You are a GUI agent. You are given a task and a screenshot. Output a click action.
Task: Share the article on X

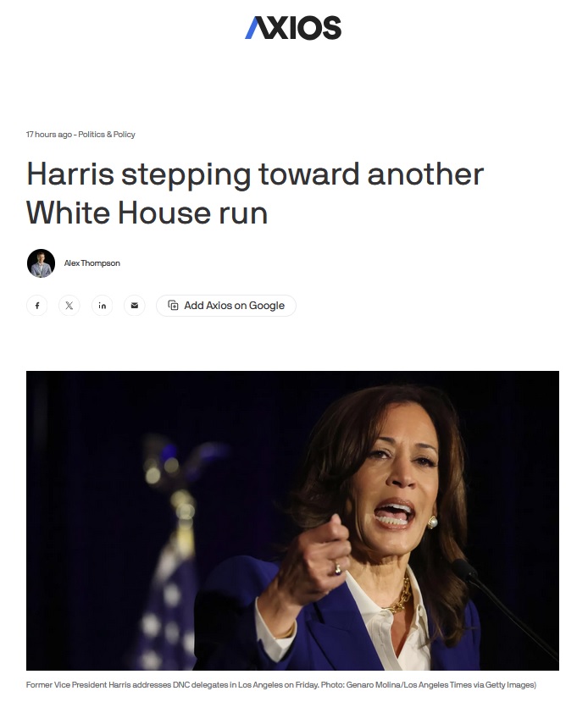tap(69, 306)
